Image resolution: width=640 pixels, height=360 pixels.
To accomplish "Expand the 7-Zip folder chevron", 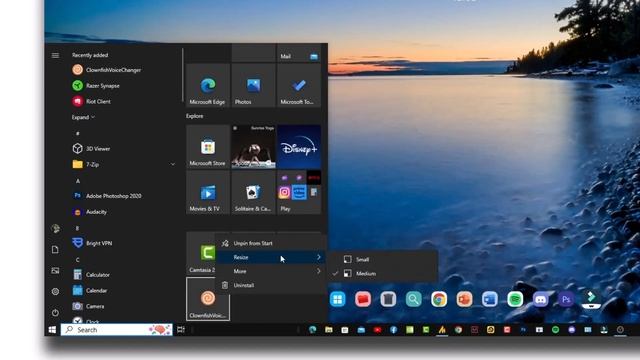I will pos(173,164).
